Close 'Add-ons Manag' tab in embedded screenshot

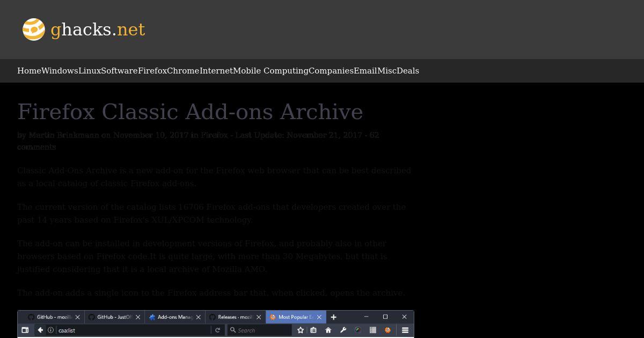pyautogui.click(x=198, y=317)
